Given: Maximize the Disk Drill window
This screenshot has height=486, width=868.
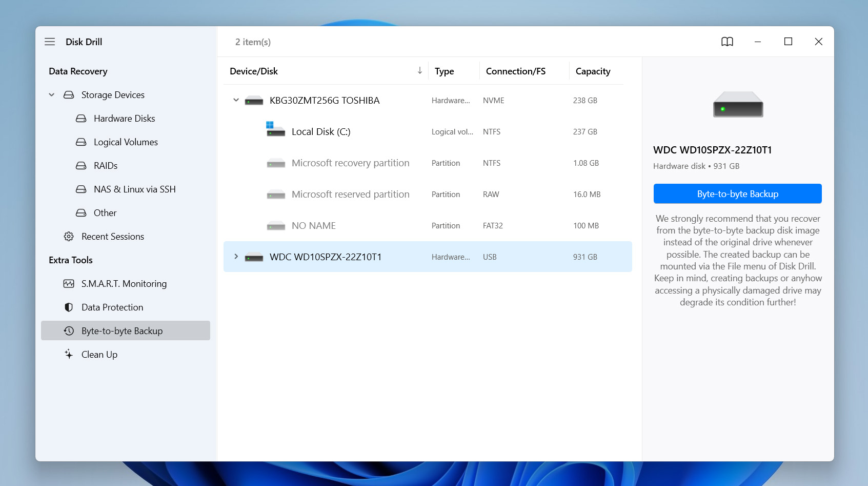Looking at the screenshot, I should (x=788, y=42).
